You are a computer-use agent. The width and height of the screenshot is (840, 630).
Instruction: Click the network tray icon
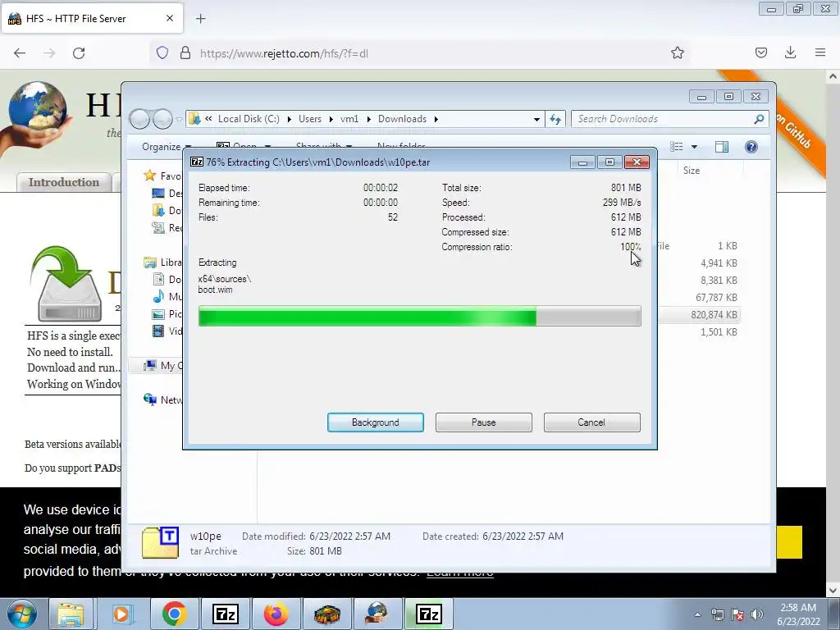(717, 614)
